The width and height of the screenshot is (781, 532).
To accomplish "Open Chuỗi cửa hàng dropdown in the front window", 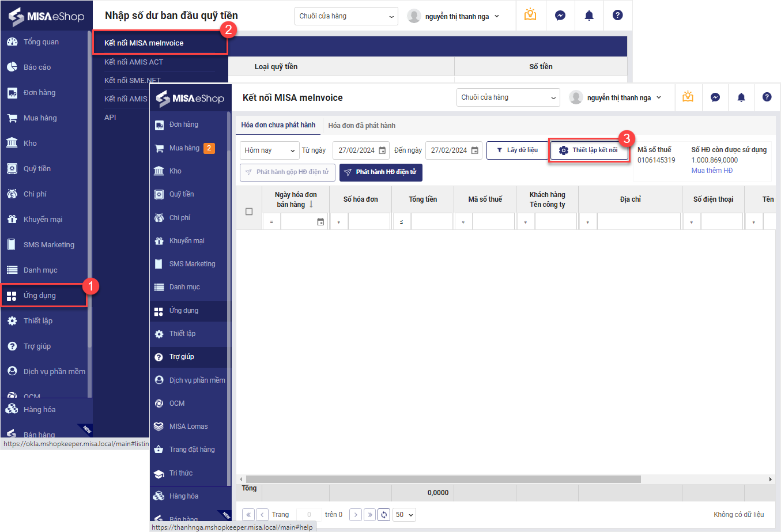I will pyautogui.click(x=508, y=97).
